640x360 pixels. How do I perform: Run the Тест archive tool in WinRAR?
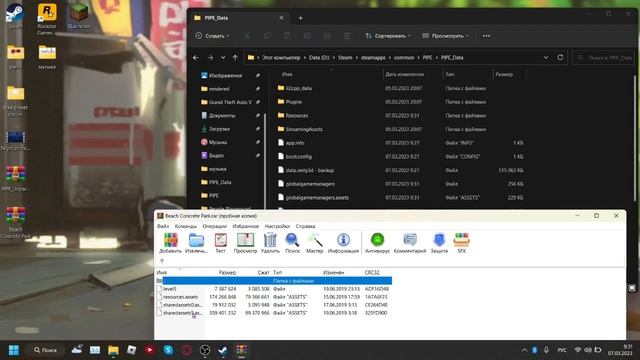pos(220,243)
